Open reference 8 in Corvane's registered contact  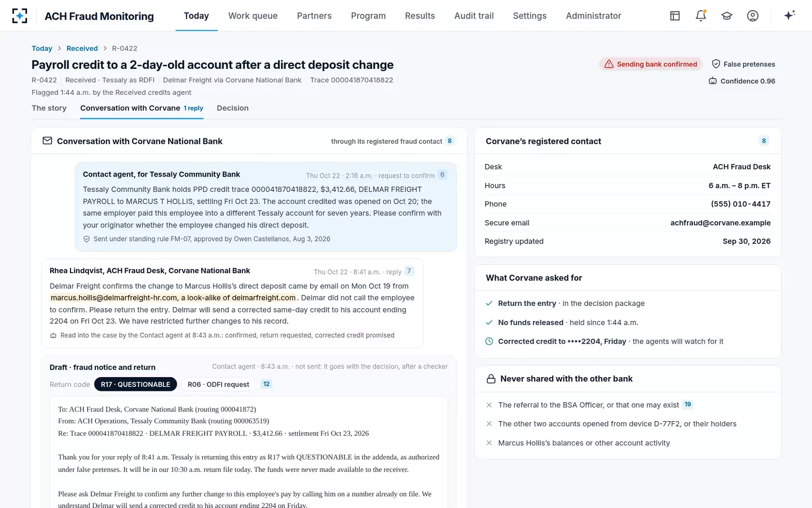(764, 141)
